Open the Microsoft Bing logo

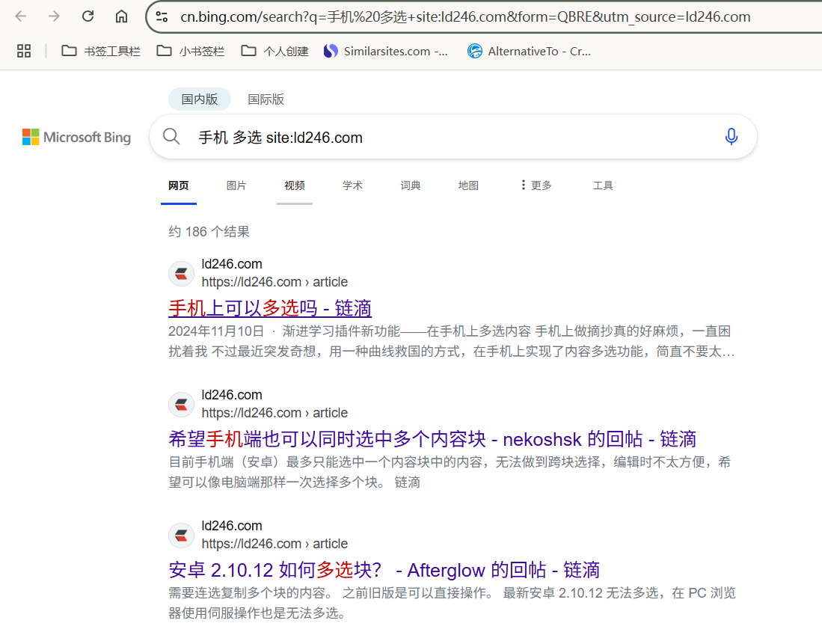76,137
